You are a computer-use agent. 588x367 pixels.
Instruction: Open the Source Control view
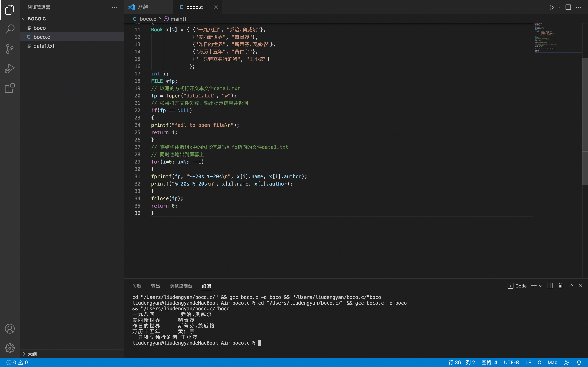[10, 49]
